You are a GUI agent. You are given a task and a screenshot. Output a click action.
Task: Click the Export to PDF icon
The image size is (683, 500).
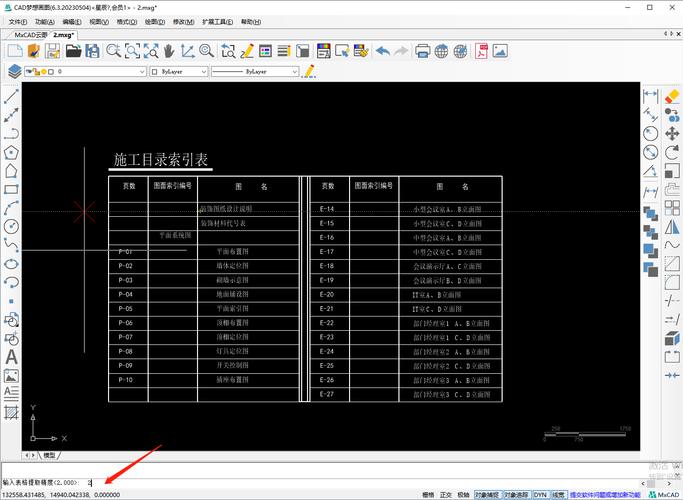482,50
